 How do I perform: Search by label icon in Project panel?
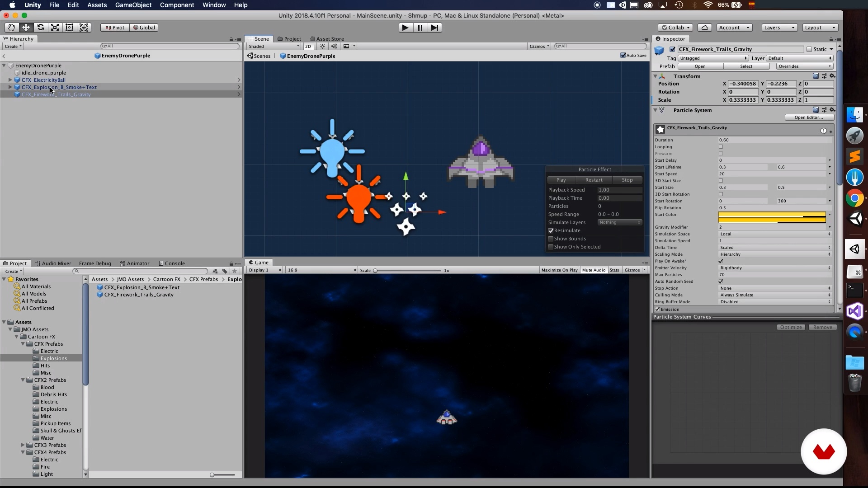coord(225,271)
